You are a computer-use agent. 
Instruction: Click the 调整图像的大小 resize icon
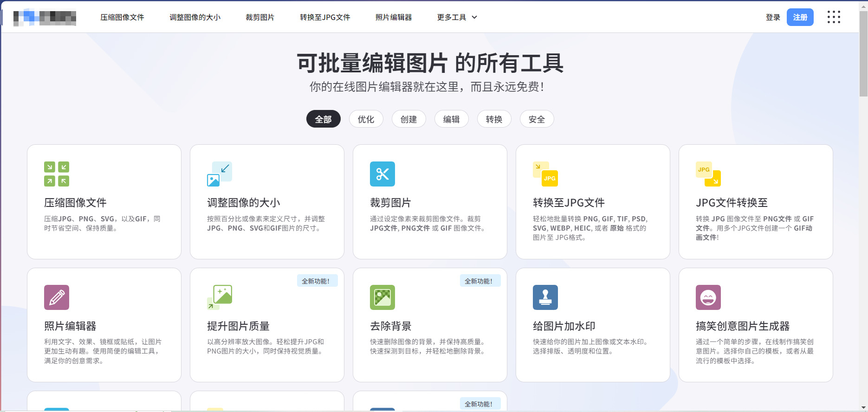click(220, 174)
